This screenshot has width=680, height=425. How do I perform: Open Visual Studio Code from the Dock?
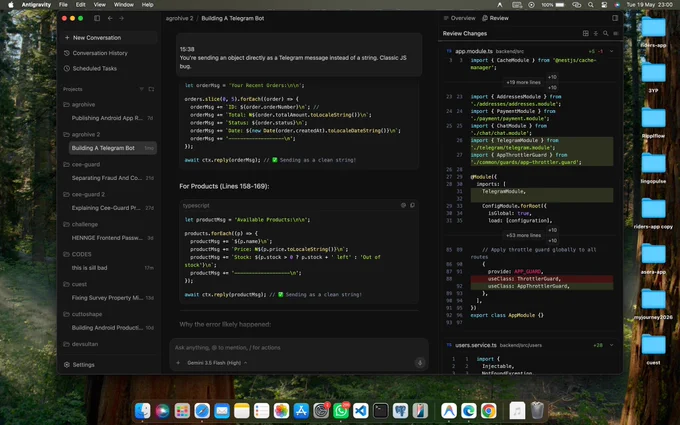tap(361, 410)
